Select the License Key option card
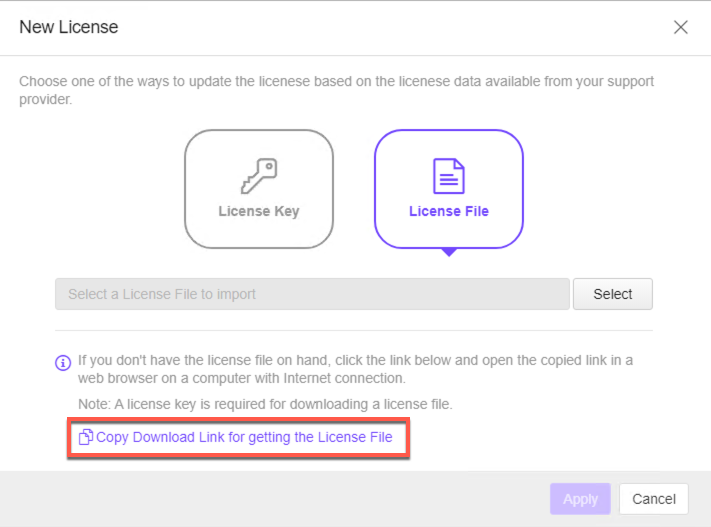The image size is (711, 527). tap(258, 189)
